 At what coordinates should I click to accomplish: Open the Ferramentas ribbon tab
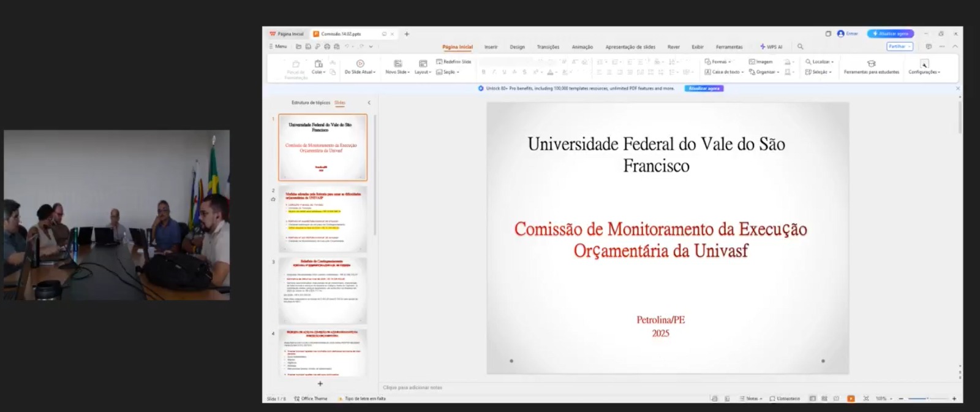coord(729,47)
